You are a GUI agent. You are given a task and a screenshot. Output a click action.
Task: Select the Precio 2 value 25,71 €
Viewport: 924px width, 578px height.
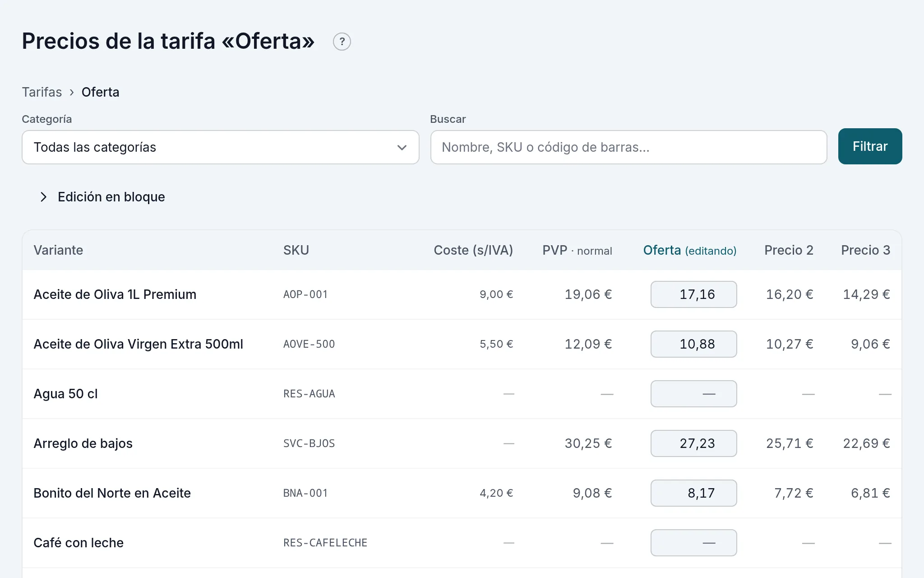pyautogui.click(x=790, y=443)
